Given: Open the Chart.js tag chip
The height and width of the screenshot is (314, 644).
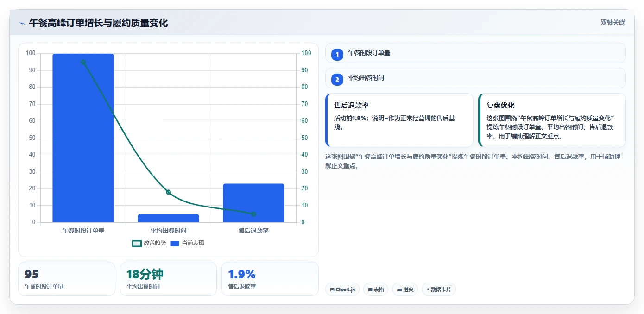Looking at the screenshot, I should (x=342, y=289).
